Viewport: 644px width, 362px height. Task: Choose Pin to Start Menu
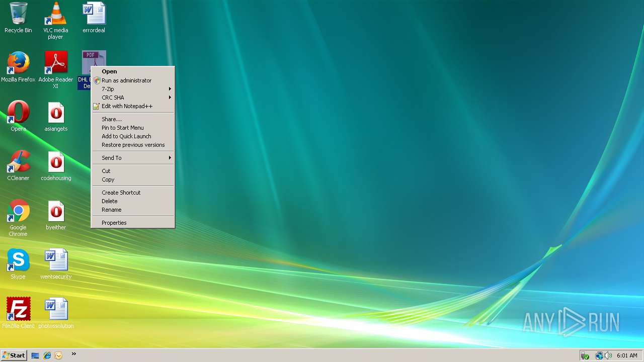(x=133, y=128)
